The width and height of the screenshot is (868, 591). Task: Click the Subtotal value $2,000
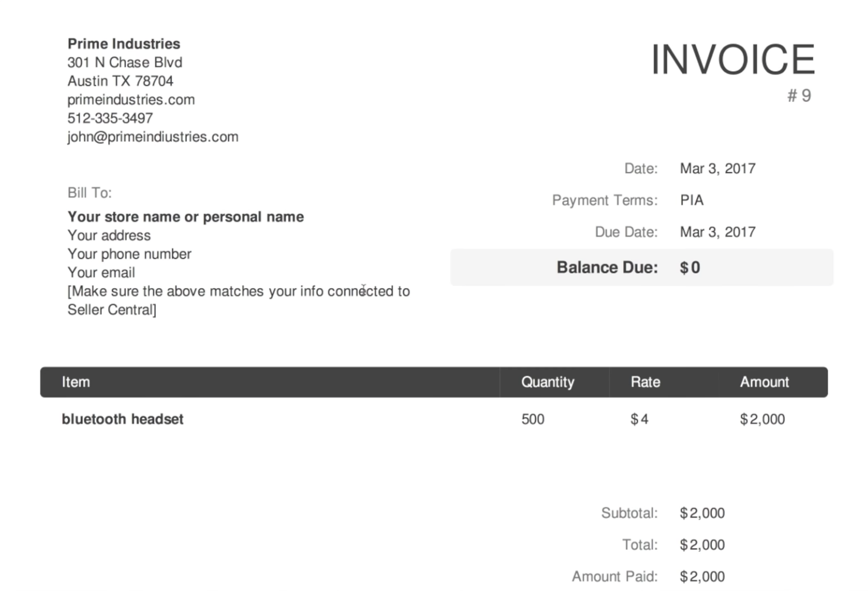[702, 513]
